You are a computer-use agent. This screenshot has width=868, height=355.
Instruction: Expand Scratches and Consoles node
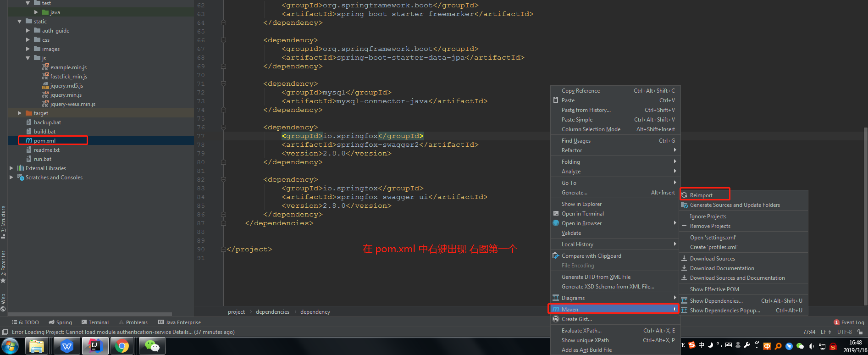(x=11, y=177)
